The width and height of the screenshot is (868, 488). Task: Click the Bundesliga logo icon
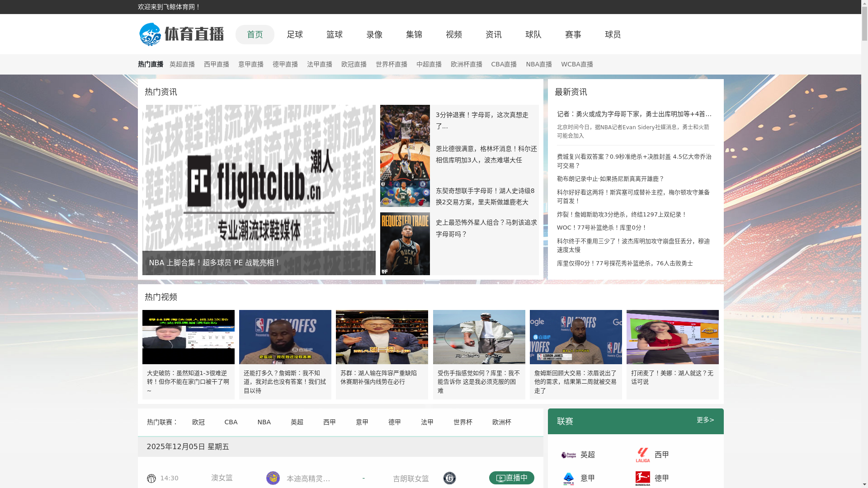tap(642, 479)
